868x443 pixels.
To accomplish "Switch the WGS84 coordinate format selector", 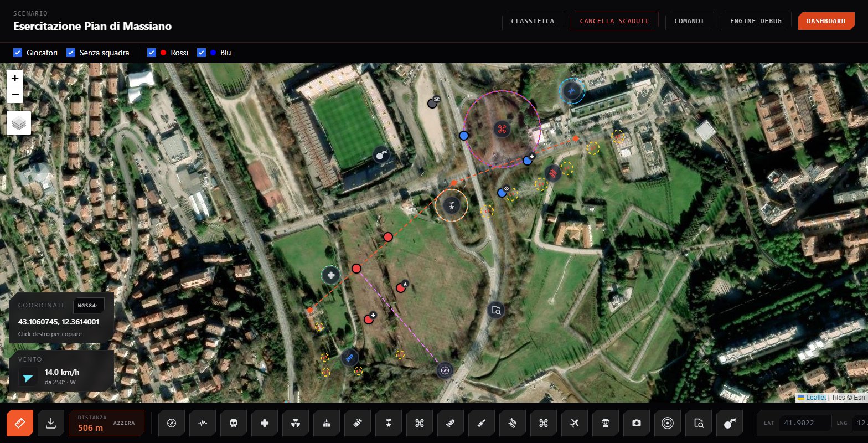I will click(x=89, y=306).
